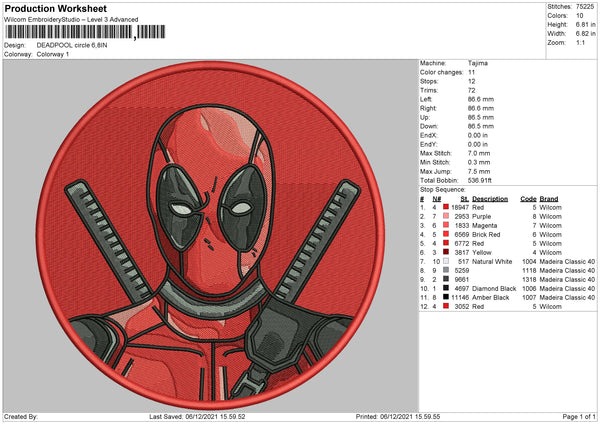The width and height of the screenshot is (600, 424).
Task: Click the design name "DEADPOOL circle 6,8IN"
Action: point(72,45)
